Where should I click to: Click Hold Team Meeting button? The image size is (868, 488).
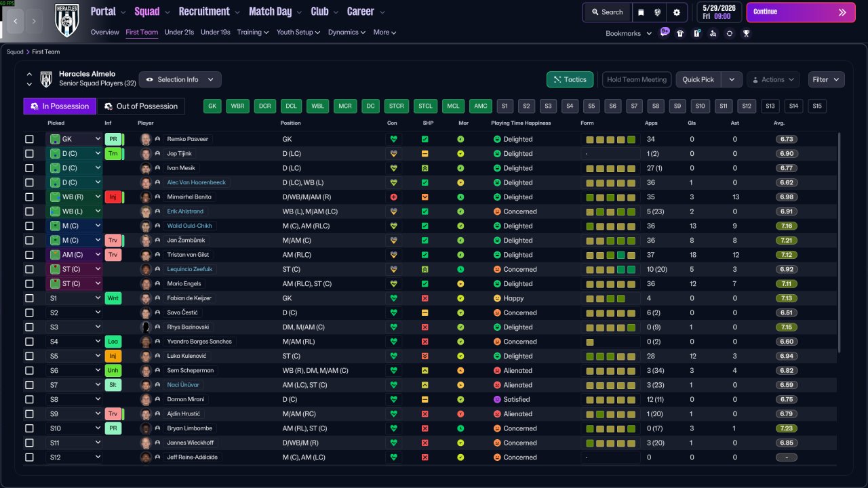[x=637, y=79]
